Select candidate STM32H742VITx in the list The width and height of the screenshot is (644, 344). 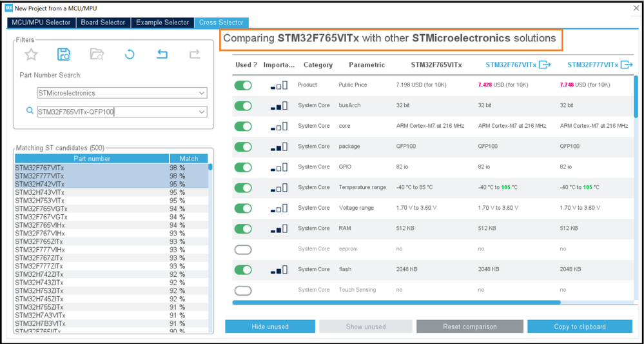112,184
